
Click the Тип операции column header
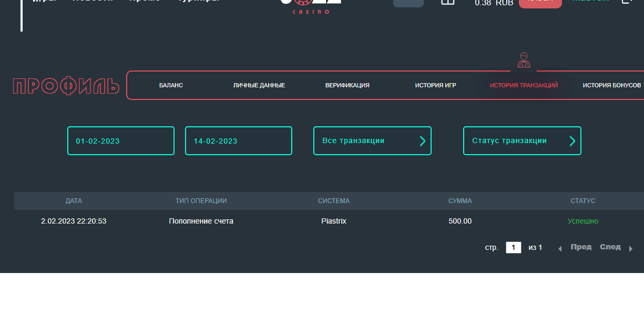201,201
